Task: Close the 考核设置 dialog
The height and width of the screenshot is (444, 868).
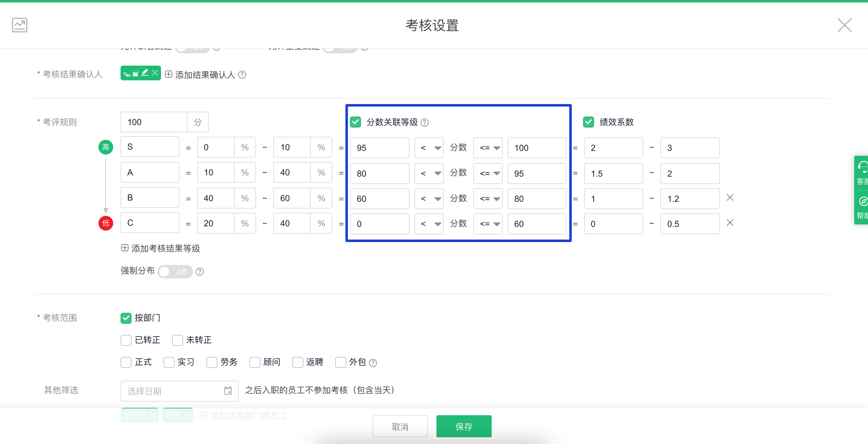Action: 844,25
